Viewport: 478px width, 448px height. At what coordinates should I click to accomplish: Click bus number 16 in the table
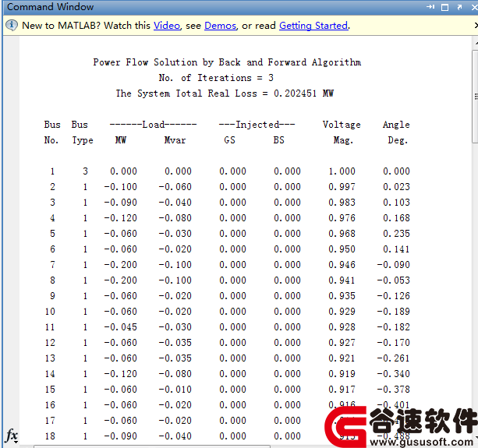point(50,405)
